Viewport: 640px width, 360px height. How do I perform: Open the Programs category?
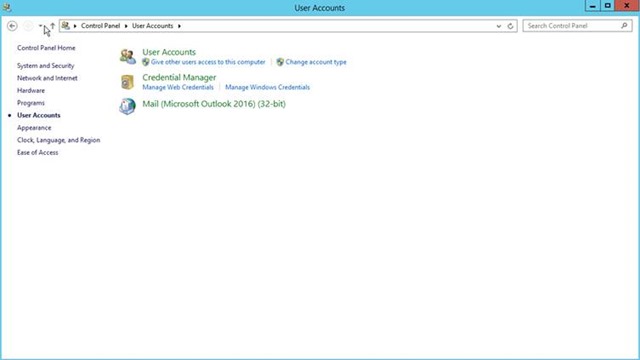tap(31, 103)
